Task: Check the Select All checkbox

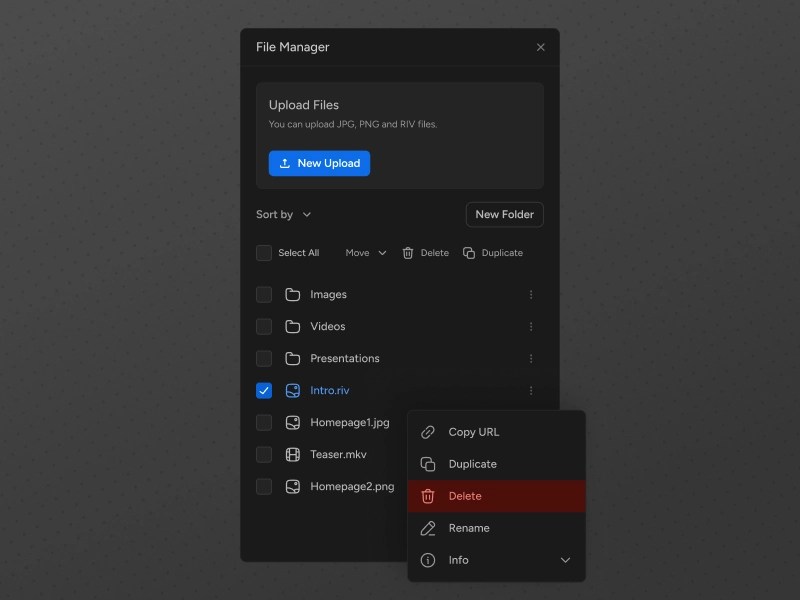Action: click(x=264, y=253)
